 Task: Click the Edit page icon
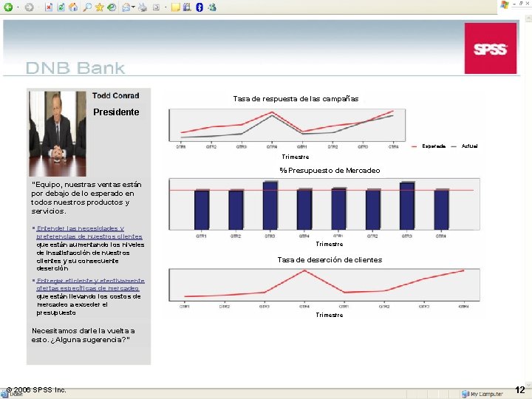pyautogui.click(x=156, y=7)
